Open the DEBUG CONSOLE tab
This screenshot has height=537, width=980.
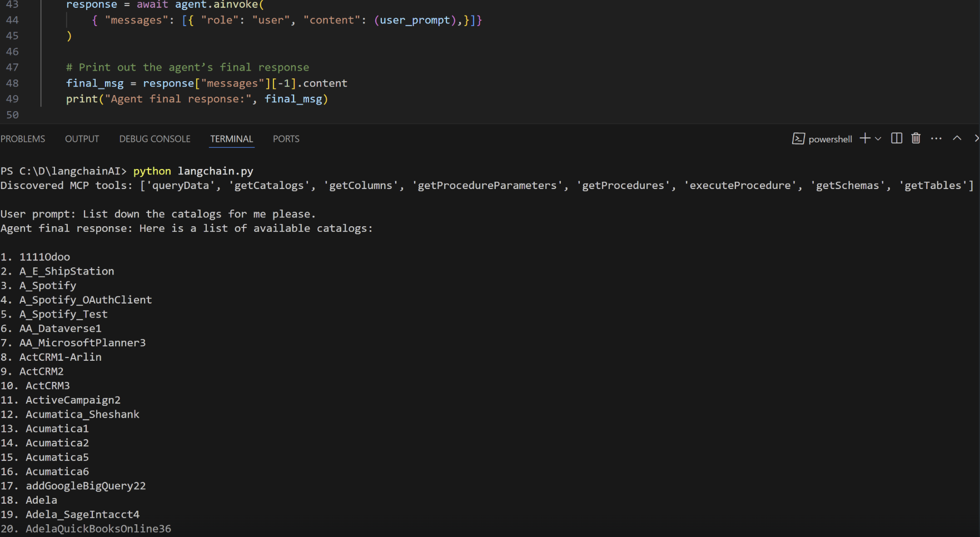click(x=155, y=139)
